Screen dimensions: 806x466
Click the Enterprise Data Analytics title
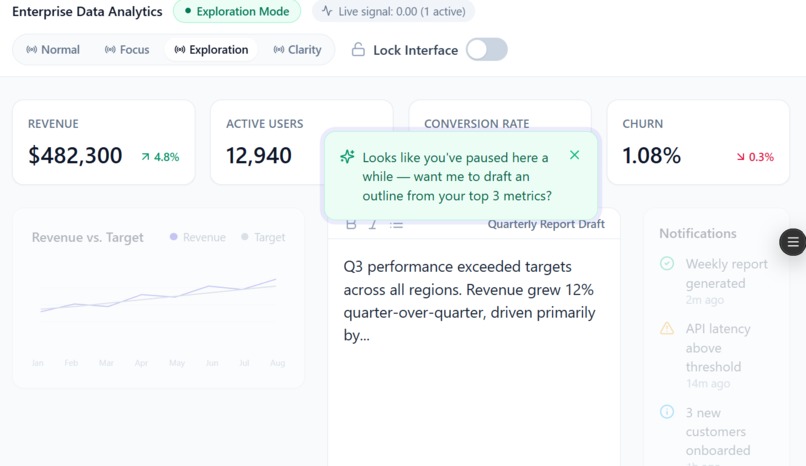tap(87, 11)
